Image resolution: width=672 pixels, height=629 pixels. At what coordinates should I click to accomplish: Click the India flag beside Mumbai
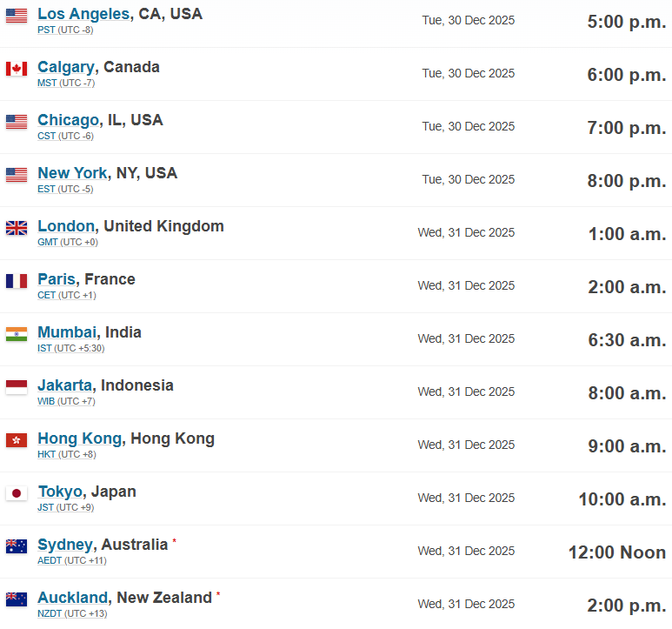[x=17, y=334]
